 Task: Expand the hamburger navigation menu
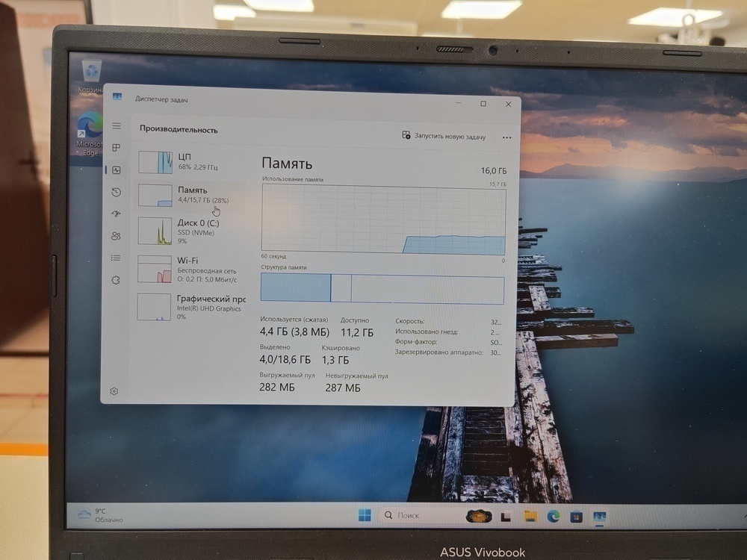point(117,125)
